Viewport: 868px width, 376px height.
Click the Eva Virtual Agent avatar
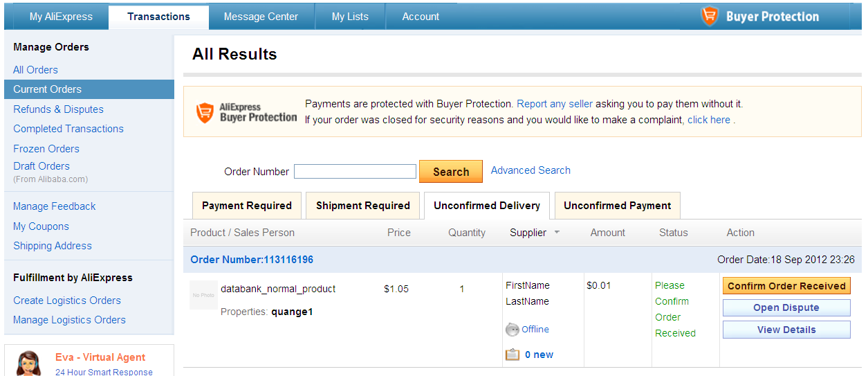[28, 363]
